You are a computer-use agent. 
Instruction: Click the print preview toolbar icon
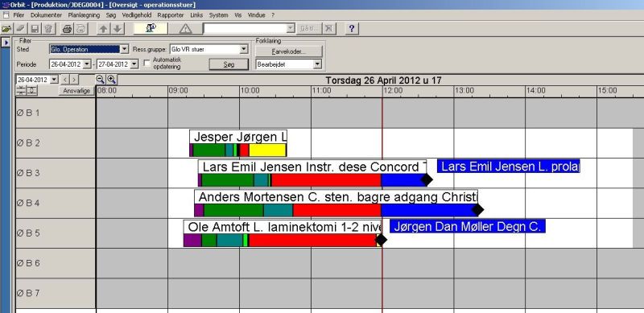[x=81, y=28]
